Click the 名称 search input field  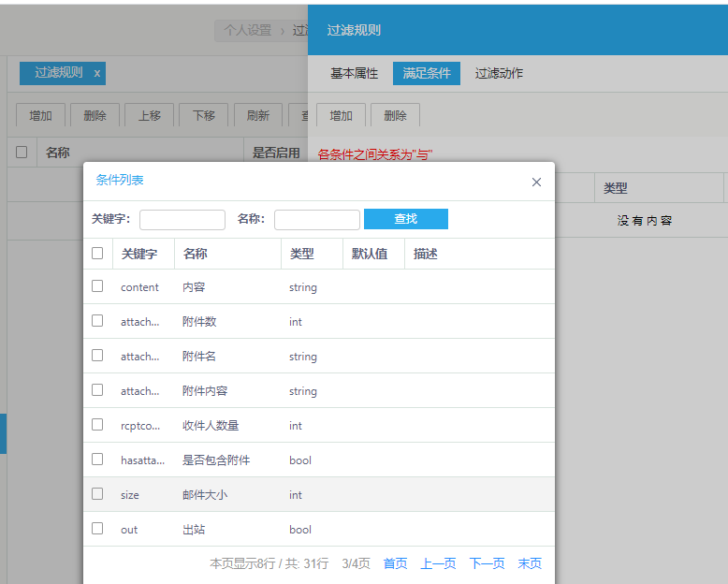[x=316, y=220]
